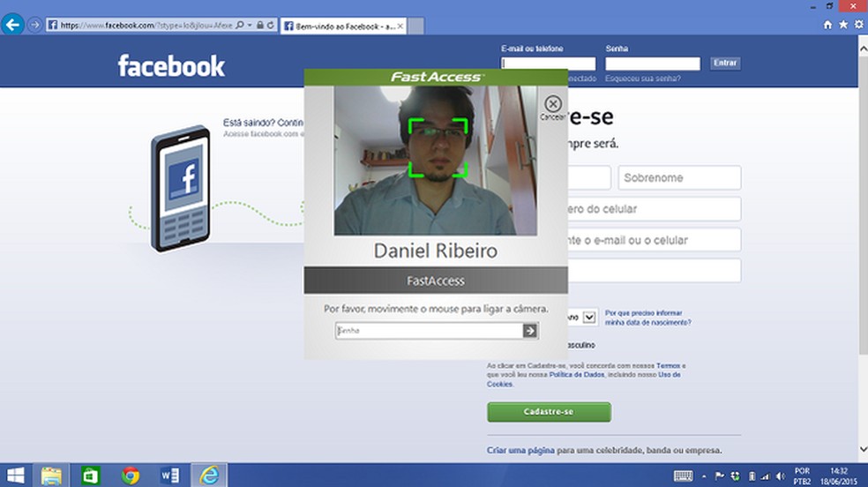Expand the year dropdown arrow
The width and height of the screenshot is (868, 487).
tap(589, 318)
